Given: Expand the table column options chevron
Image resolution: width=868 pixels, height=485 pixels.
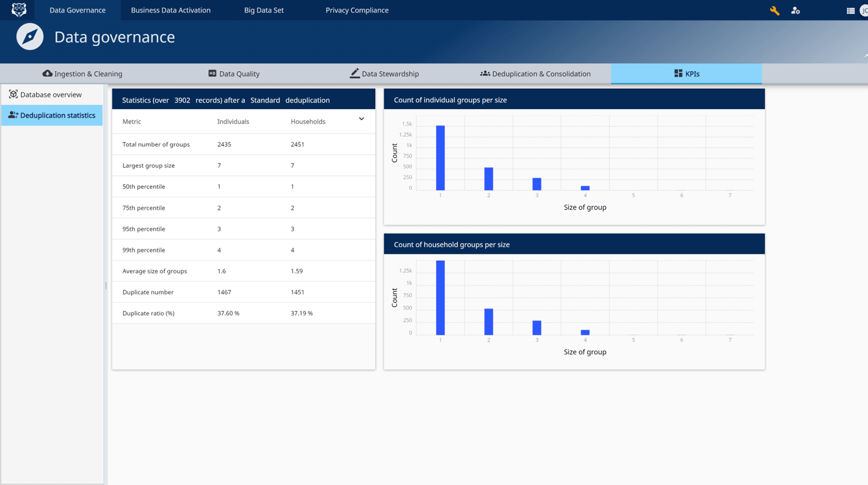Looking at the screenshot, I should pos(361,119).
